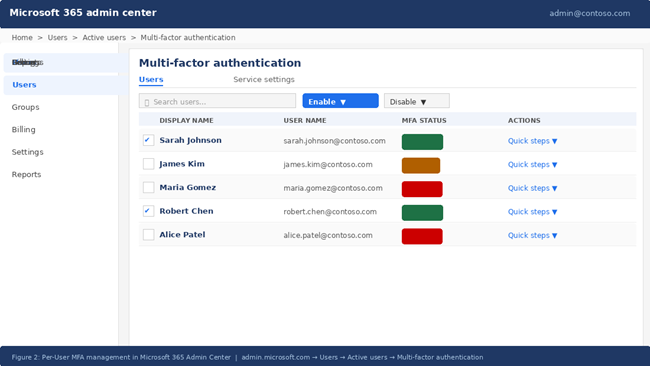The width and height of the screenshot is (650, 366).
Task: Expand Quick steps for James Kim
Action: 532,165
